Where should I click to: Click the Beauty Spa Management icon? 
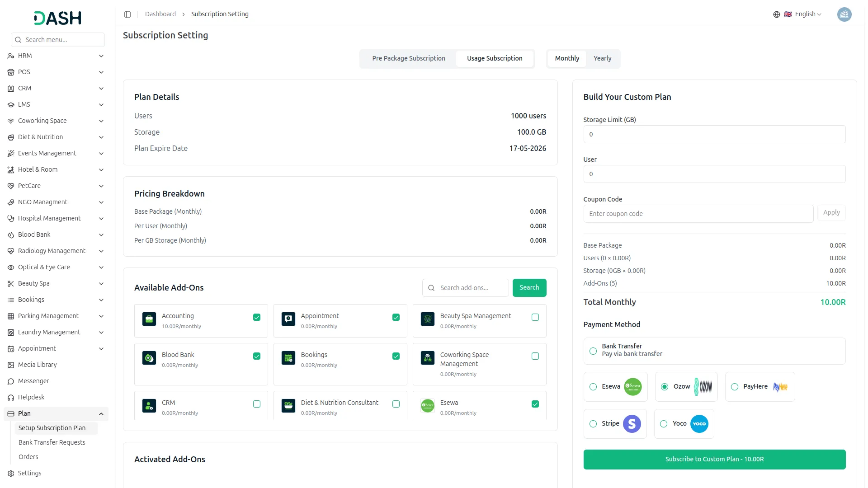427,319
